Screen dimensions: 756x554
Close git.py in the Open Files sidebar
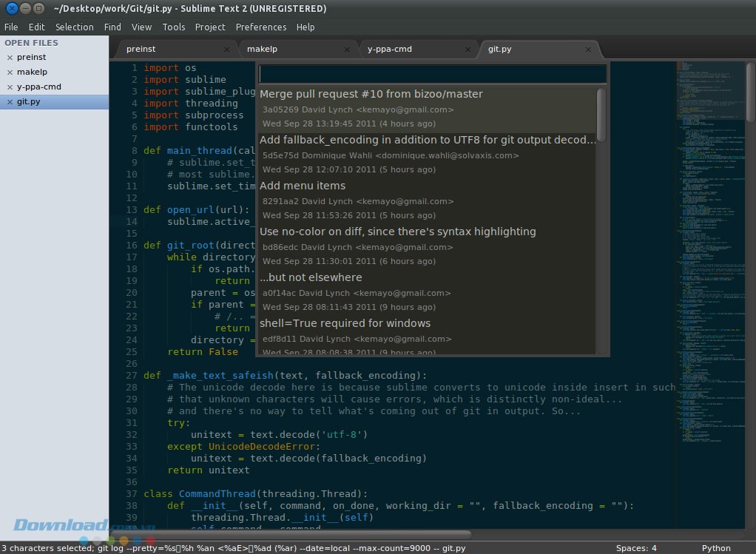coord(10,102)
